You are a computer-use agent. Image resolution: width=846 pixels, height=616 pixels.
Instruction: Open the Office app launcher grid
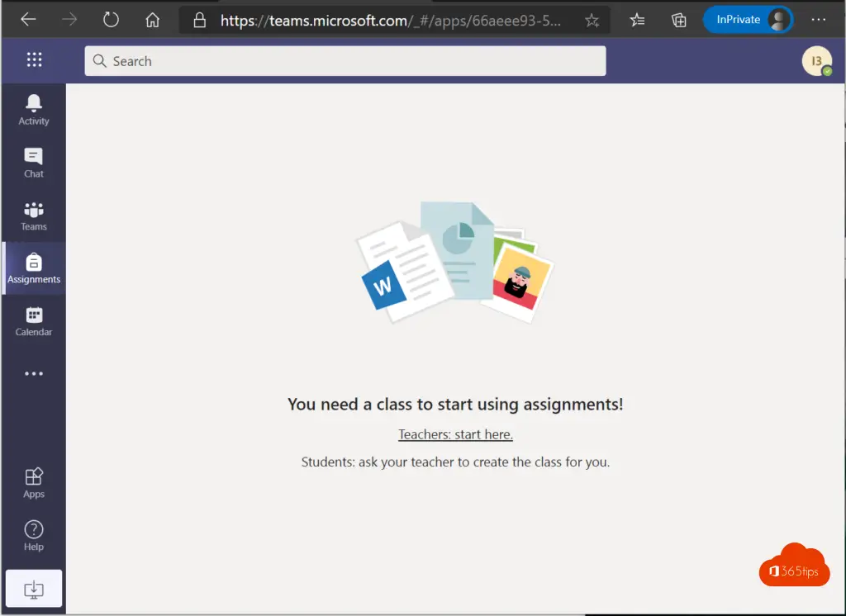34,59
